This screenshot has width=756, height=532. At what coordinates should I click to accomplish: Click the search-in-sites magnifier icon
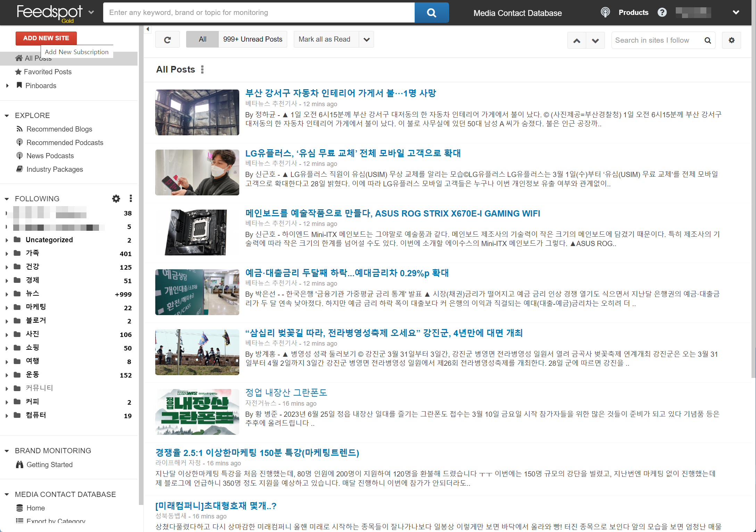[707, 41]
